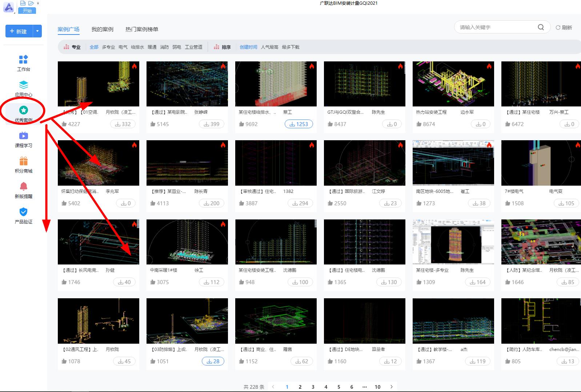Image resolution: width=581 pixels, height=392 pixels.
Task: Filter by 工业管道 specialty
Action: [x=193, y=47]
